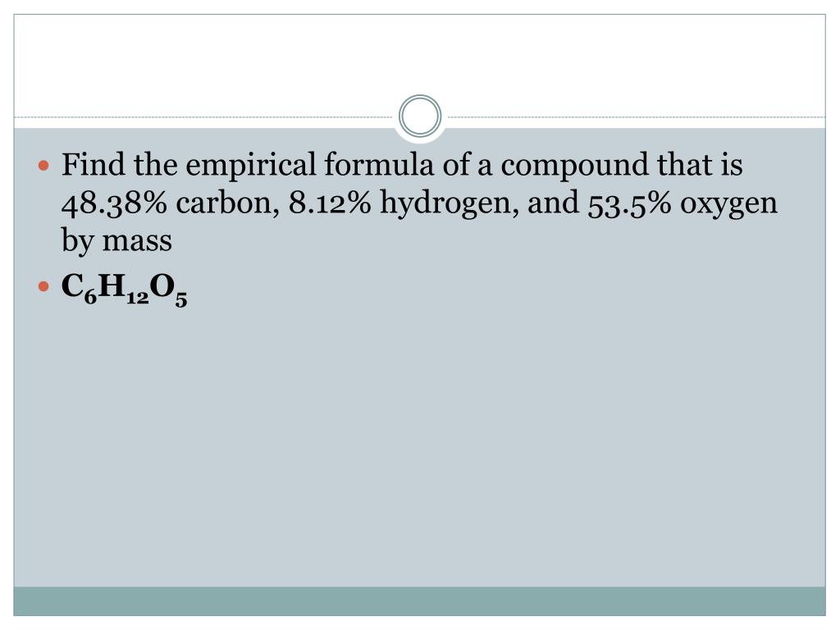This screenshot has height=630, width=840.
Task: Click the word "empirical" in the question
Action: click(251, 165)
